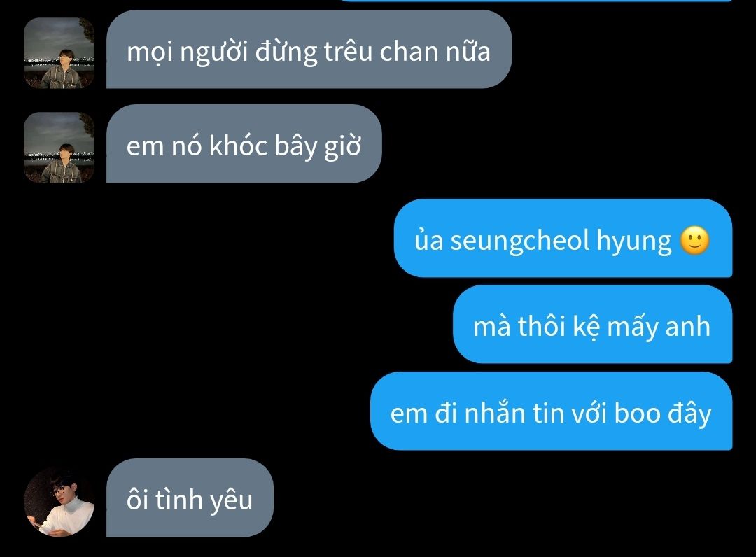Image resolution: width=756 pixels, height=557 pixels.
Task: Click the partially visible blue bubble at top
Action: pyautogui.click(x=535, y=1)
